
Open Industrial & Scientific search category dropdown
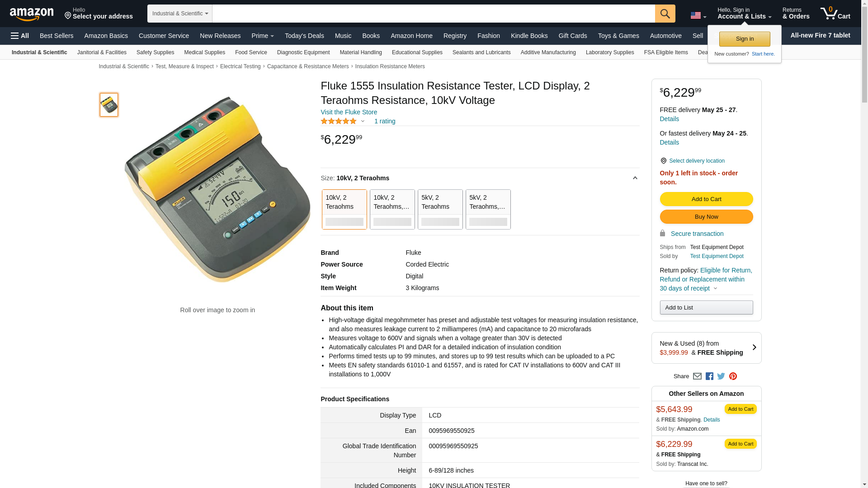(180, 14)
